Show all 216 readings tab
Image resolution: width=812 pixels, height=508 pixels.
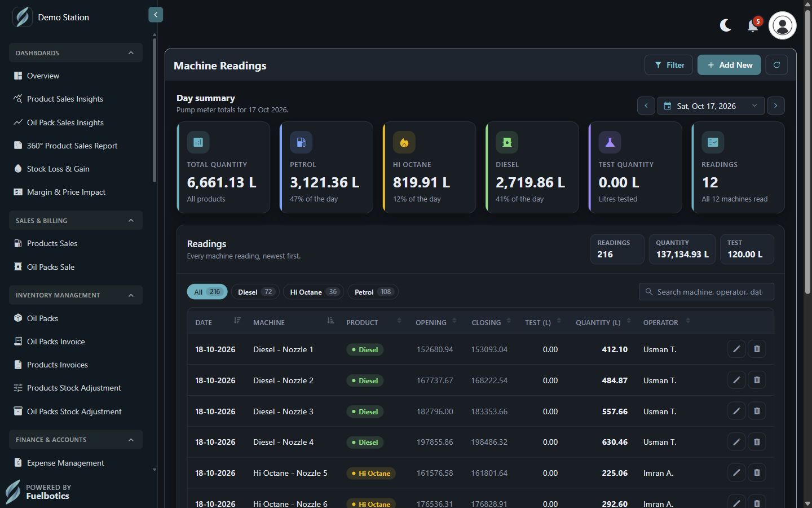[207, 292]
